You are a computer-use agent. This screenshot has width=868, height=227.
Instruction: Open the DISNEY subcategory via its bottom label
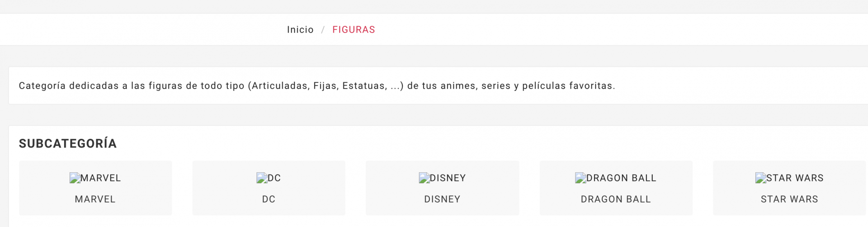point(442,199)
